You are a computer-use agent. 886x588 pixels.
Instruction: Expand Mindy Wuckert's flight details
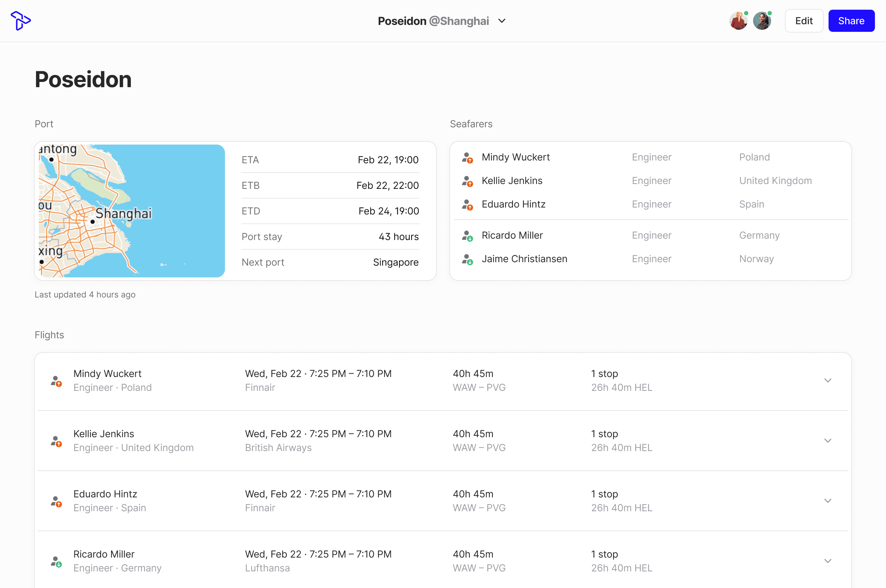[828, 380]
